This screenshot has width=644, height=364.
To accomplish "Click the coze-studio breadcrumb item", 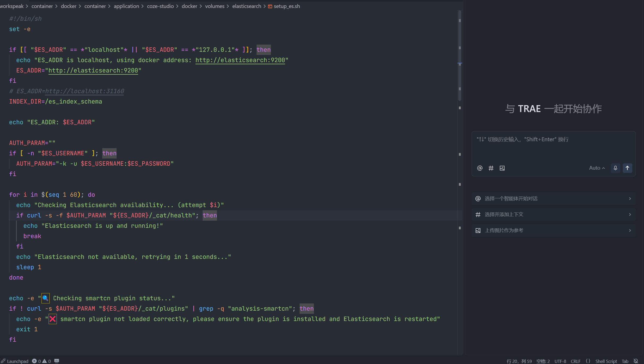I will 160,6.
